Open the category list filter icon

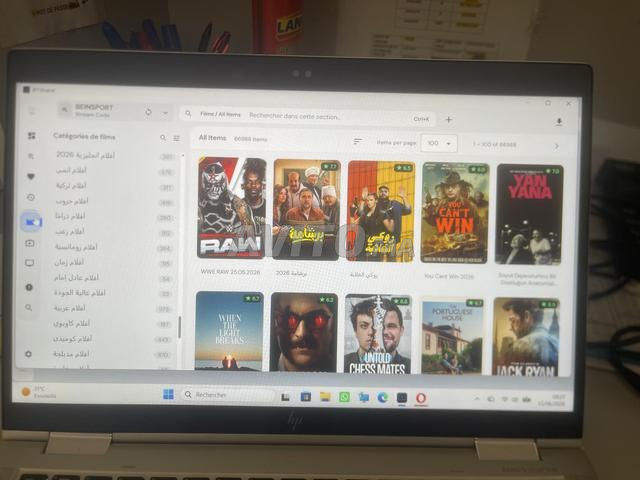click(176, 138)
